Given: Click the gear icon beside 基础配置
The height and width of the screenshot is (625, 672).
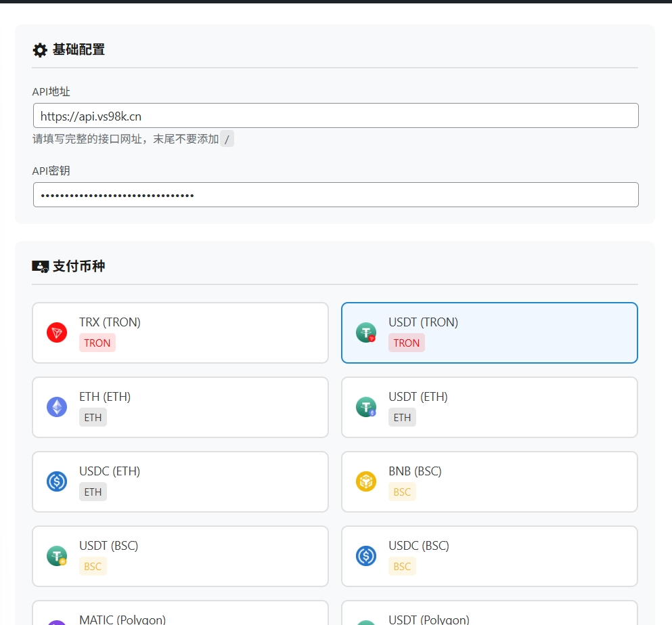Looking at the screenshot, I should coord(41,49).
